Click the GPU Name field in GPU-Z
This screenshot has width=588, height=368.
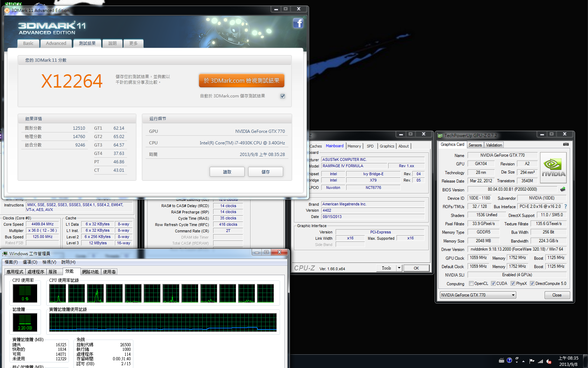502,155
